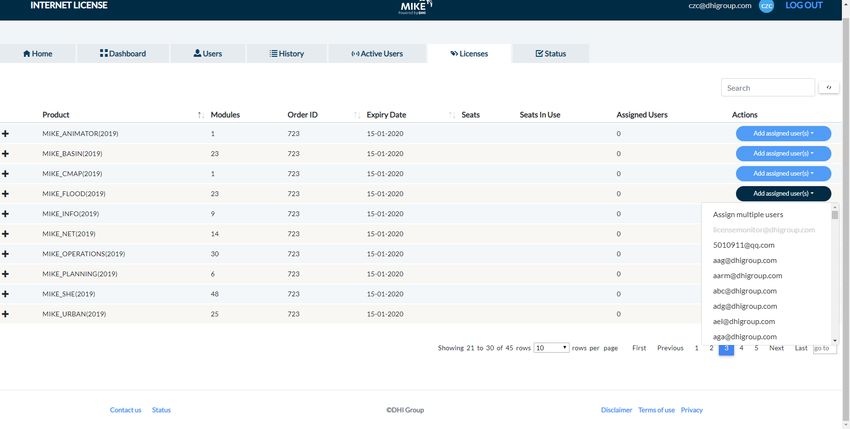Select abc@dhigroup.com from the user list
Viewport: 850px width, 429px height.
745,291
